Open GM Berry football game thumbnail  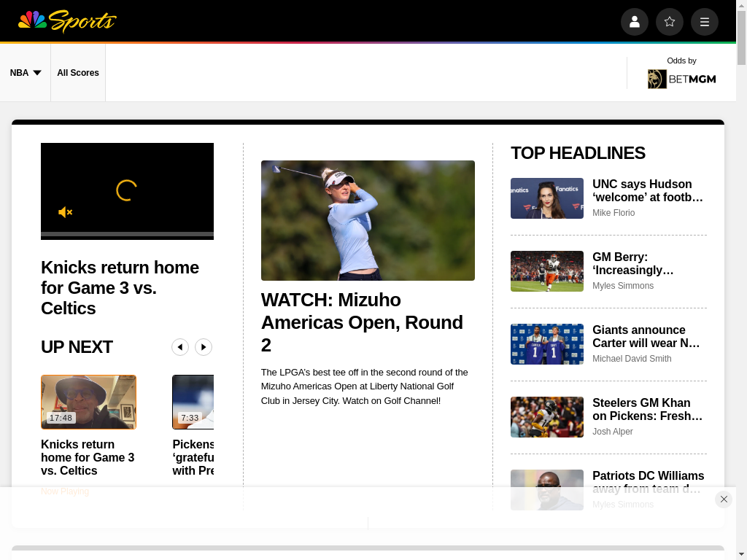pyautogui.click(x=547, y=271)
